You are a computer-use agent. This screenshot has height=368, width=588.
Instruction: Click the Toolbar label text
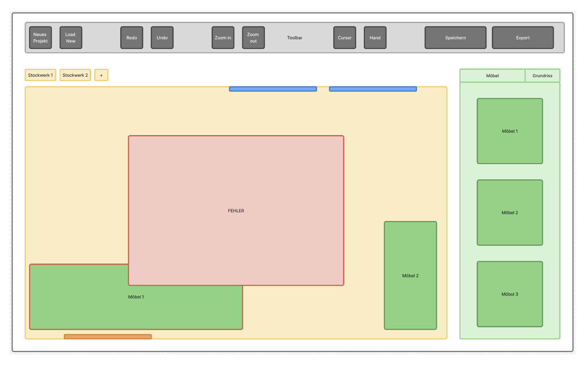tap(294, 38)
